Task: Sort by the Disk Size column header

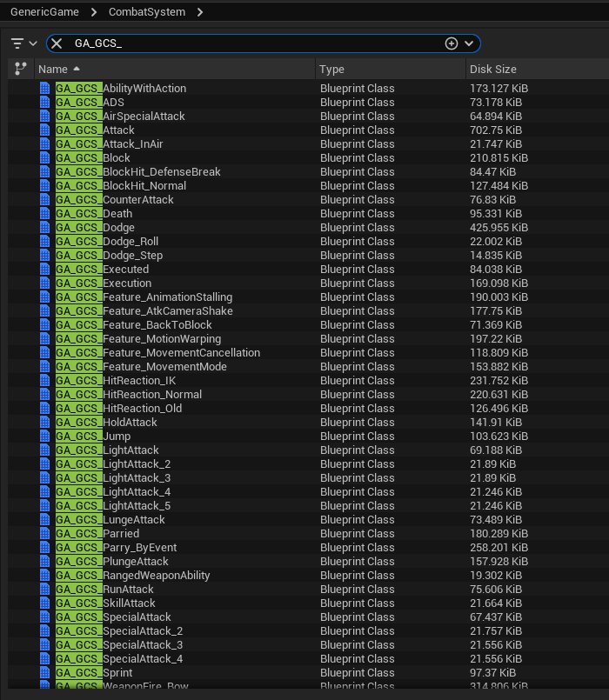Action: point(537,70)
